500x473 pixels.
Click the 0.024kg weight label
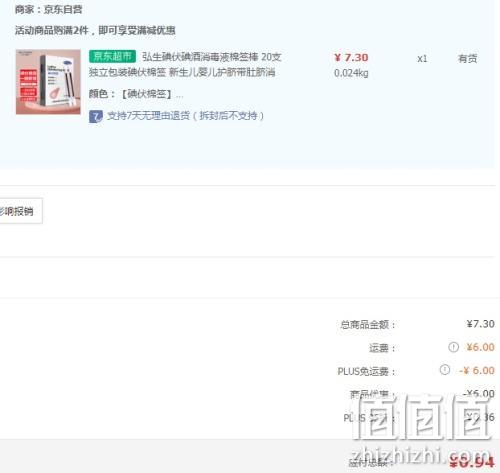click(351, 73)
